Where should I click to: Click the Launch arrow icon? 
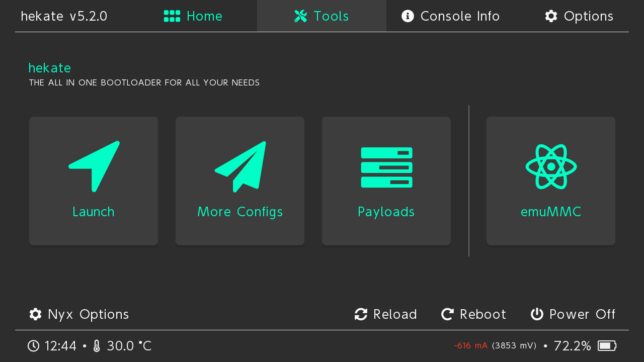coord(94,166)
